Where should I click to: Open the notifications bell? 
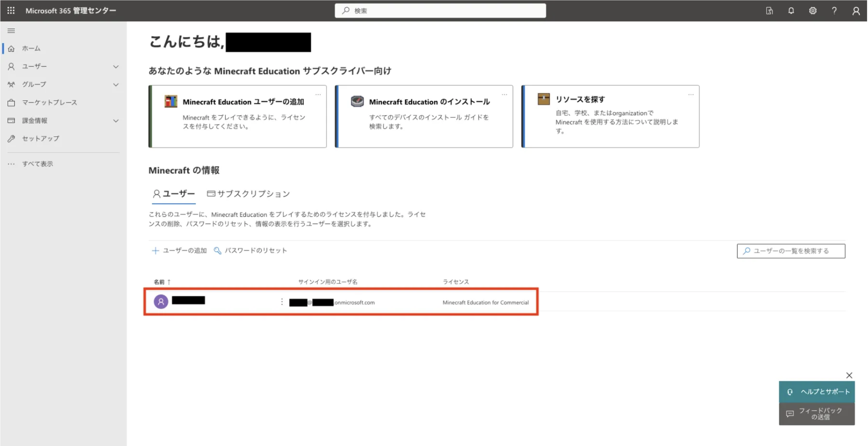[791, 11]
